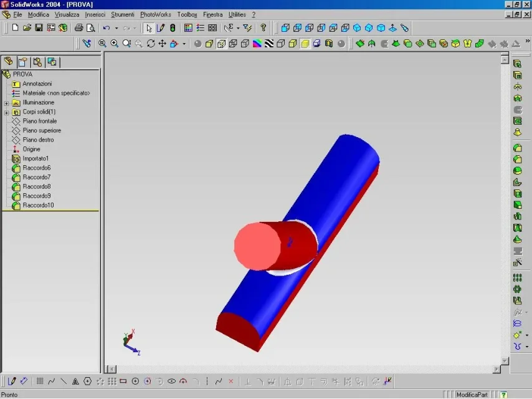Screen dimensions: 532x399
Task: Select Origine in the feature tree
Action: point(31,149)
